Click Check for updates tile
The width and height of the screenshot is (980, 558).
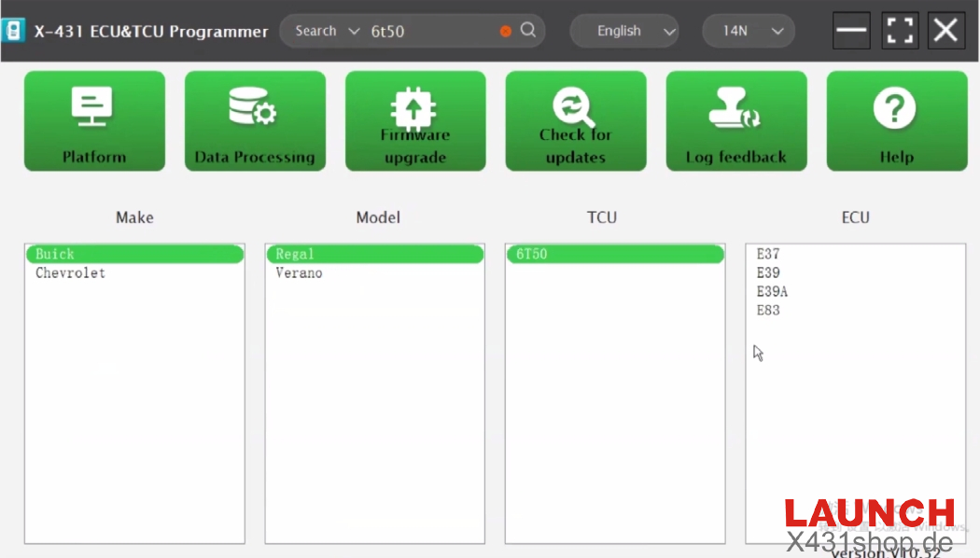[576, 121]
